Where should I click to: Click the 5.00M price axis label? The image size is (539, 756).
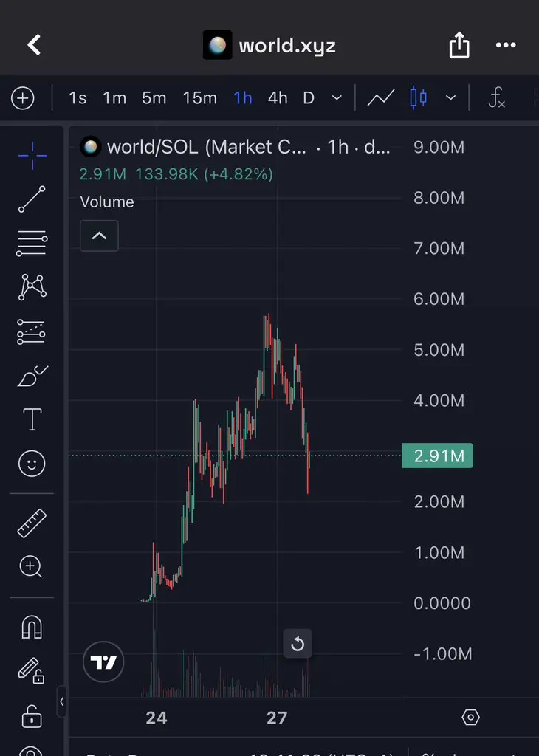pos(439,349)
